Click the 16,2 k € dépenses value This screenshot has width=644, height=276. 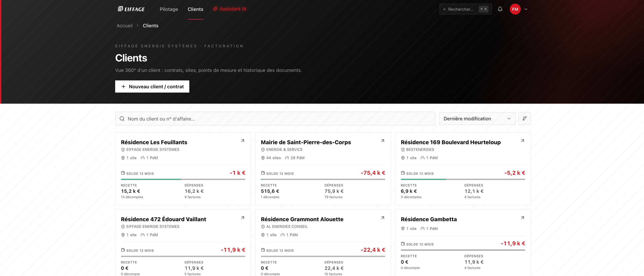tap(194, 191)
